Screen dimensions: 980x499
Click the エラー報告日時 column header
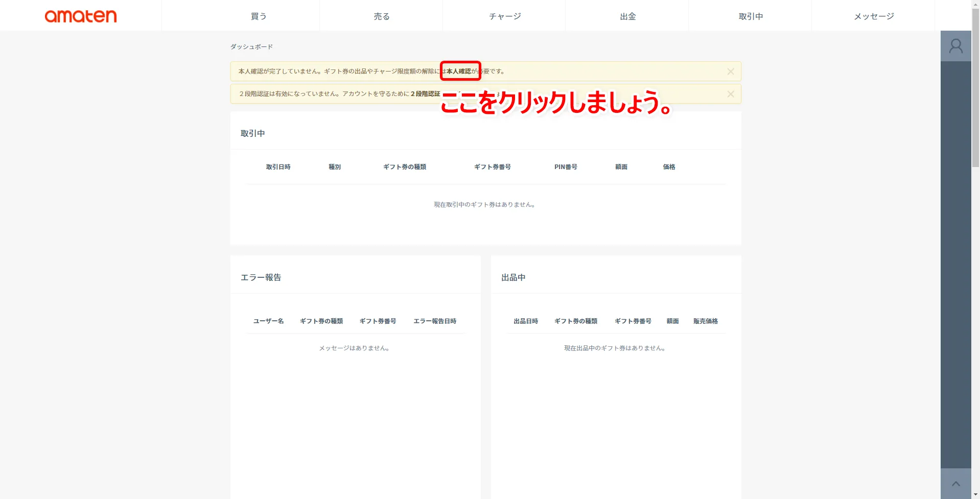pyautogui.click(x=435, y=321)
